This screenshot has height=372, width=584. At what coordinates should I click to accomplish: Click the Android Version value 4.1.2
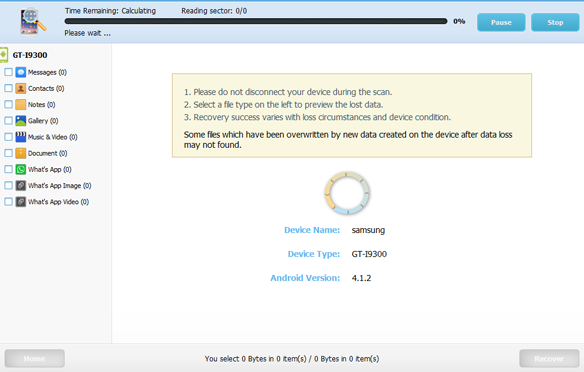[361, 278]
